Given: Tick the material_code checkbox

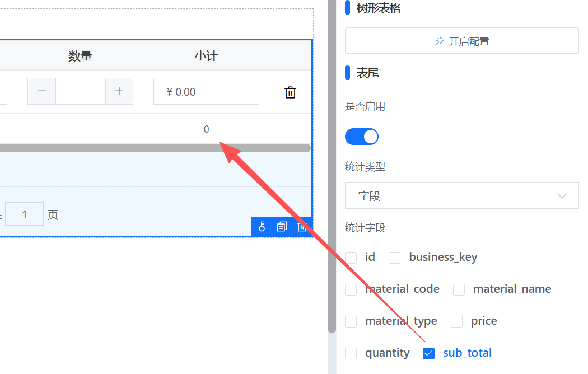Looking at the screenshot, I should pyautogui.click(x=351, y=289).
